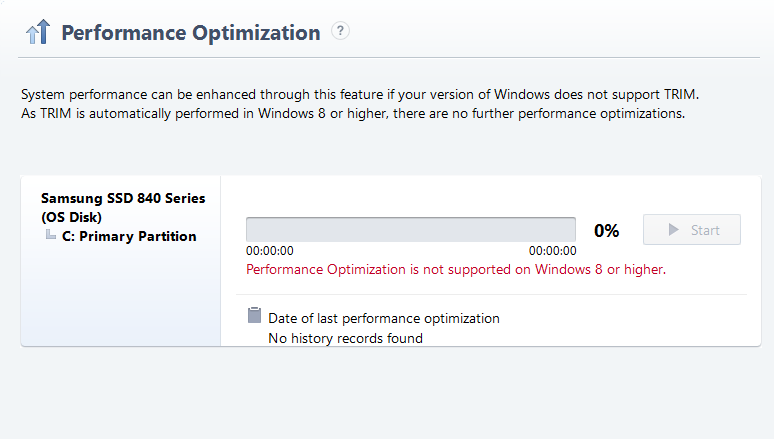Click the Performance Optimization up-arrows icon

point(37,33)
